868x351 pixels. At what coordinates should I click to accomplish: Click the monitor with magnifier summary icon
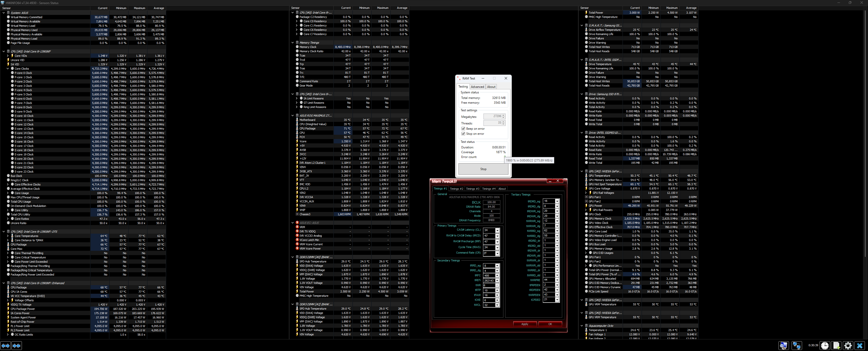(x=783, y=345)
